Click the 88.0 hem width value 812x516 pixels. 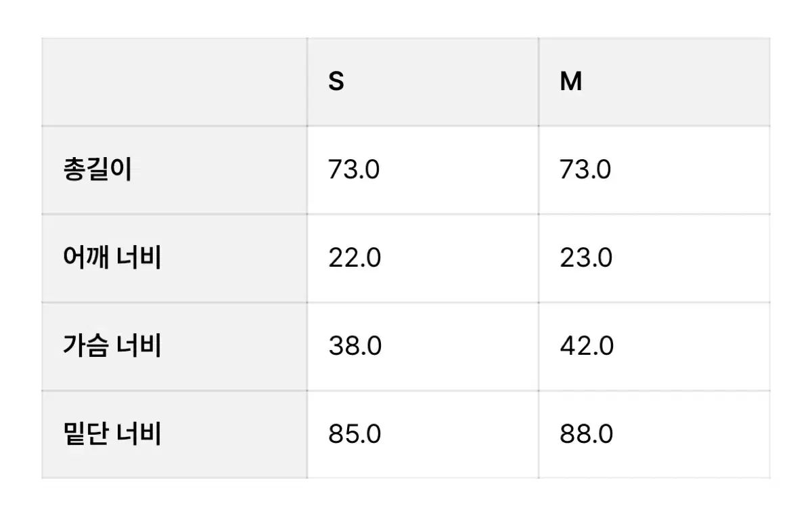click(x=587, y=434)
